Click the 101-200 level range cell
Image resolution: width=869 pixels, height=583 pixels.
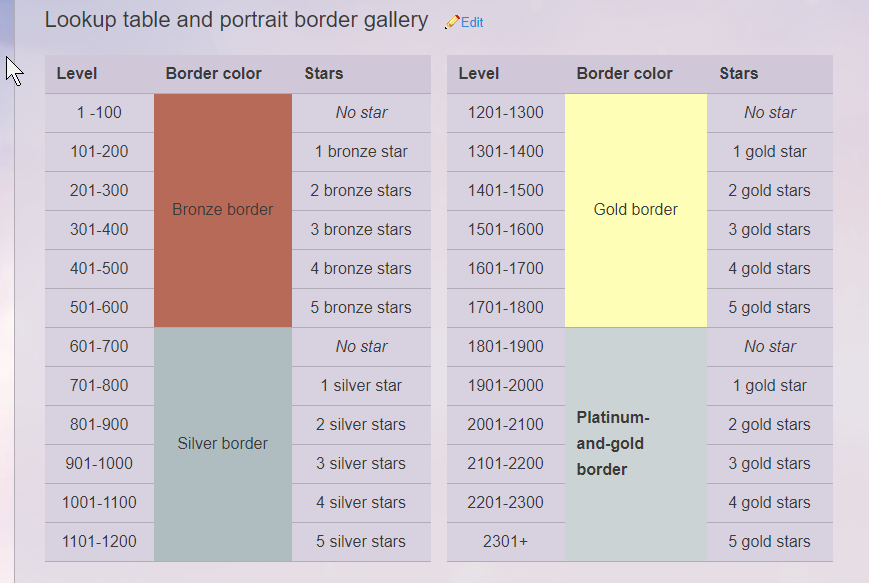coord(99,152)
